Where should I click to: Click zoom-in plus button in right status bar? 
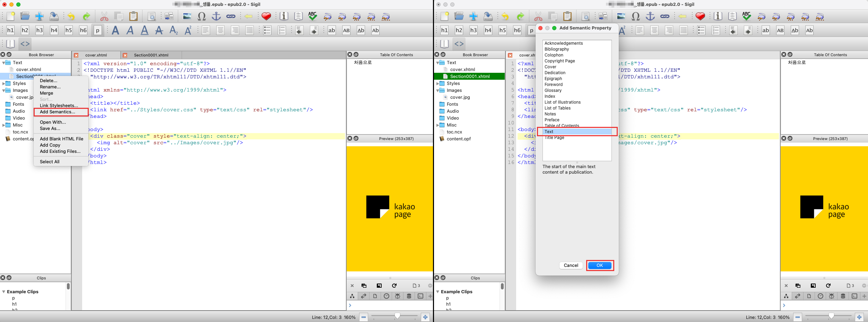(x=859, y=317)
